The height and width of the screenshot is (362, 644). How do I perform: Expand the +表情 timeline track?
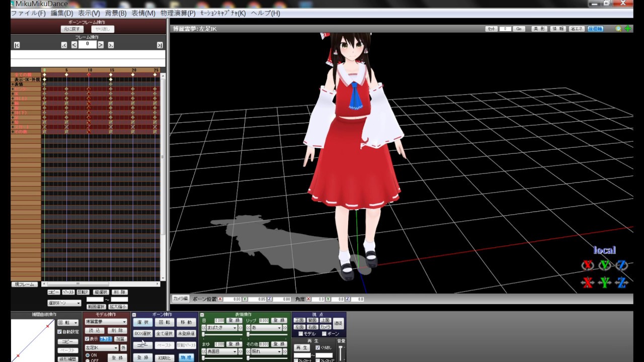pos(13,84)
